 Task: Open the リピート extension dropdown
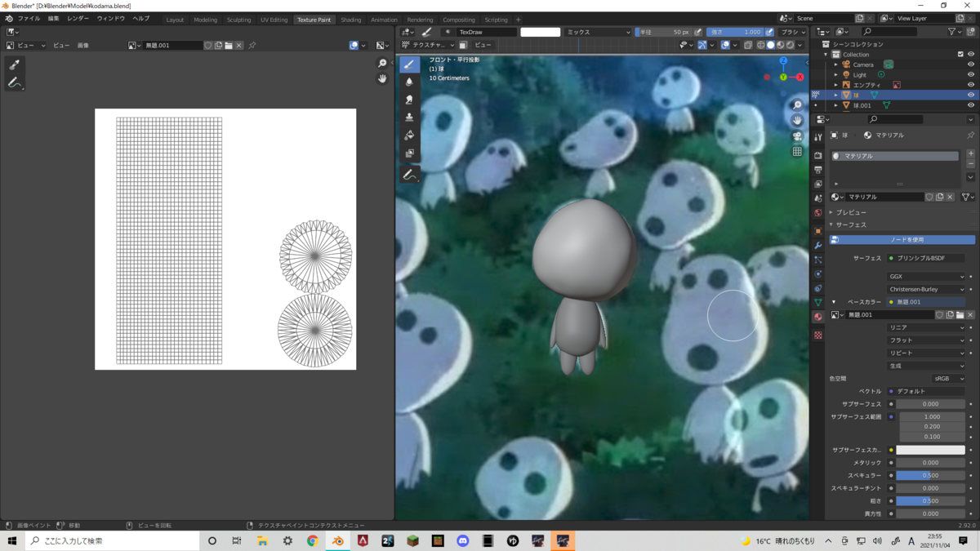(926, 353)
